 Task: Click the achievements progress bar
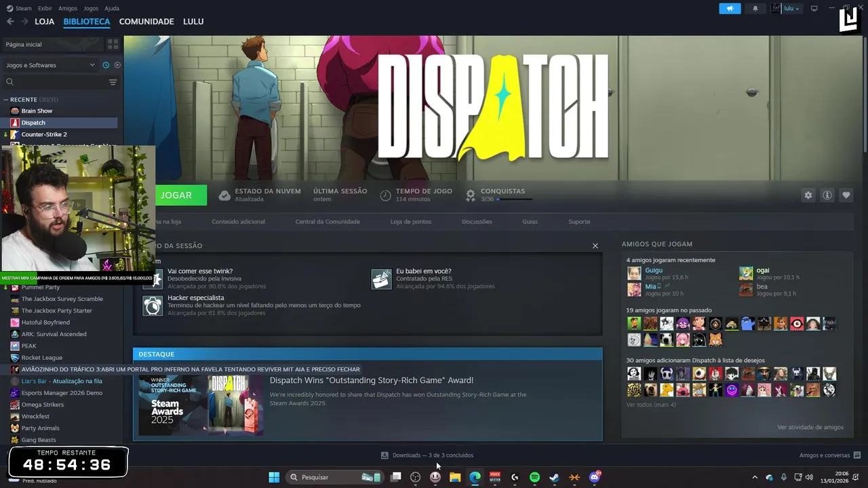click(515, 200)
